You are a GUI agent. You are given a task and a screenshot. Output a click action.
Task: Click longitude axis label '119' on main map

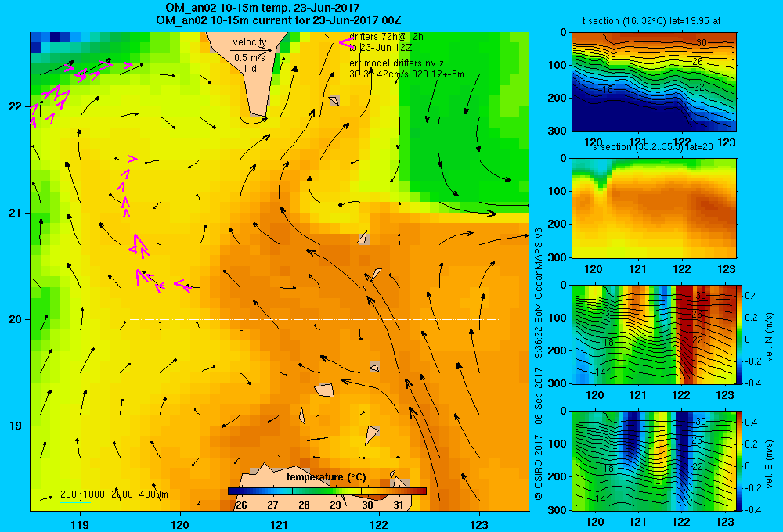tap(80, 524)
